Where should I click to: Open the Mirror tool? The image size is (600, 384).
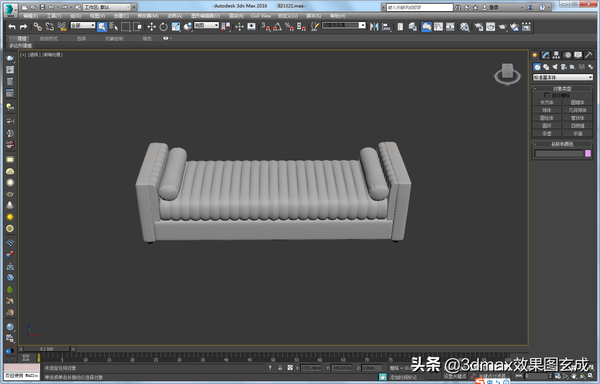pos(374,26)
